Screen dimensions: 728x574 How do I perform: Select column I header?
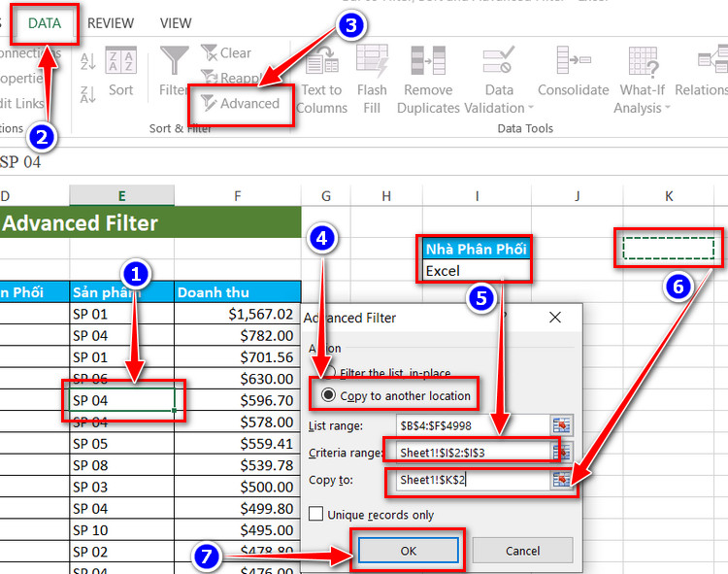point(477,196)
